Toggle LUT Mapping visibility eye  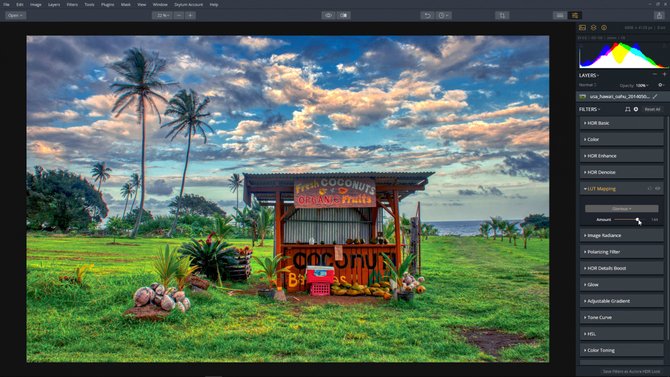(x=658, y=188)
